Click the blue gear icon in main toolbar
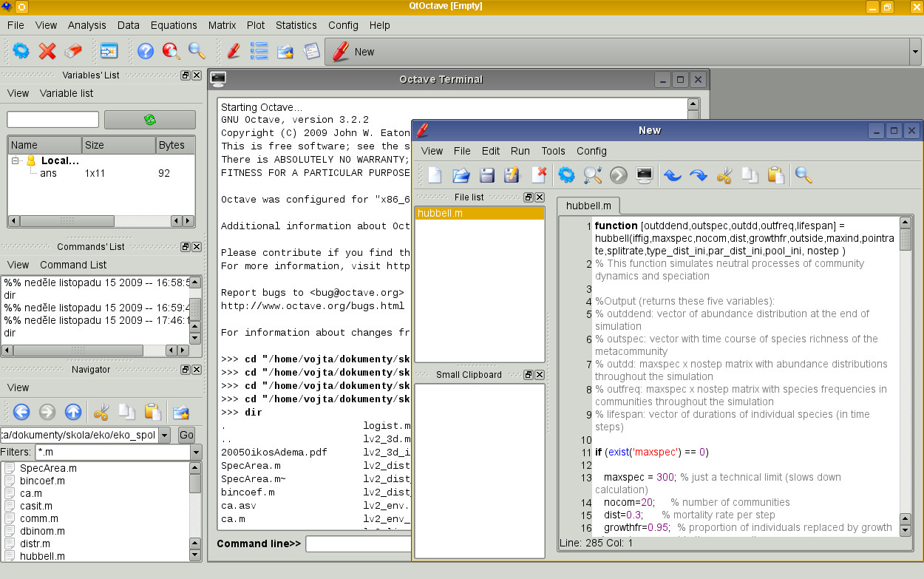Image resolution: width=924 pixels, height=579 pixels. click(x=21, y=51)
